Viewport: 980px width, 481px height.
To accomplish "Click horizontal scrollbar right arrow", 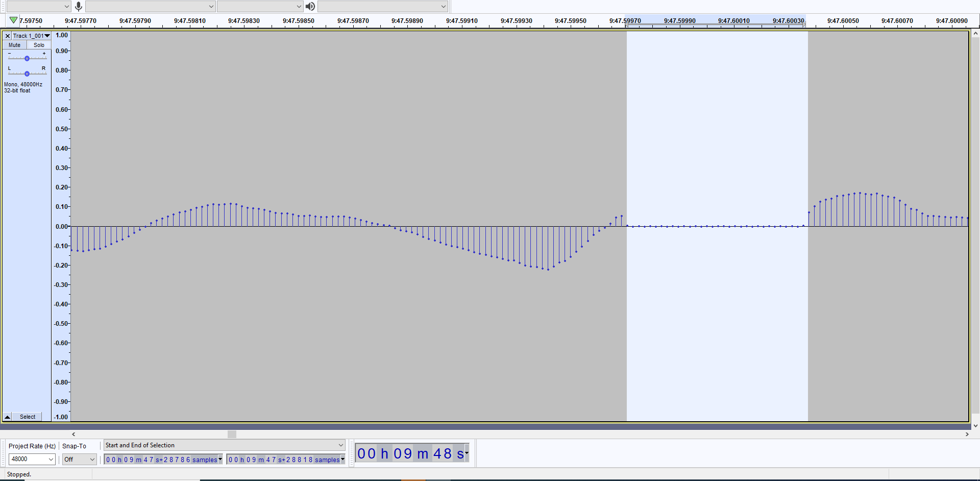I will point(967,434).
